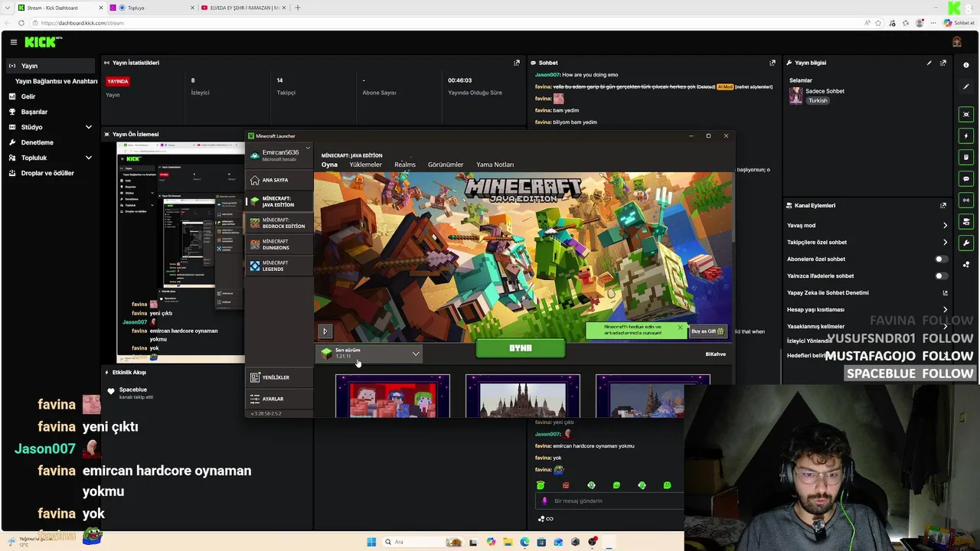Viewport: 980px width, 551px height.
Task: Switch to the Topluyo browser tab
Action: pyautogui.click(x=150, y=8)
